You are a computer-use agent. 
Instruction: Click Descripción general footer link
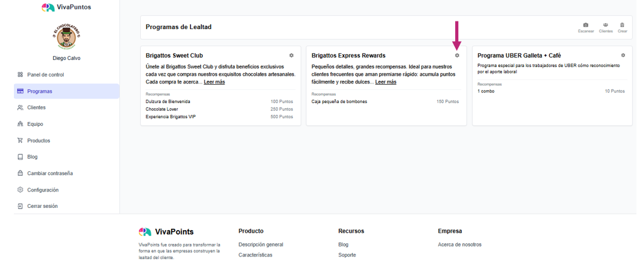(261, 245)
